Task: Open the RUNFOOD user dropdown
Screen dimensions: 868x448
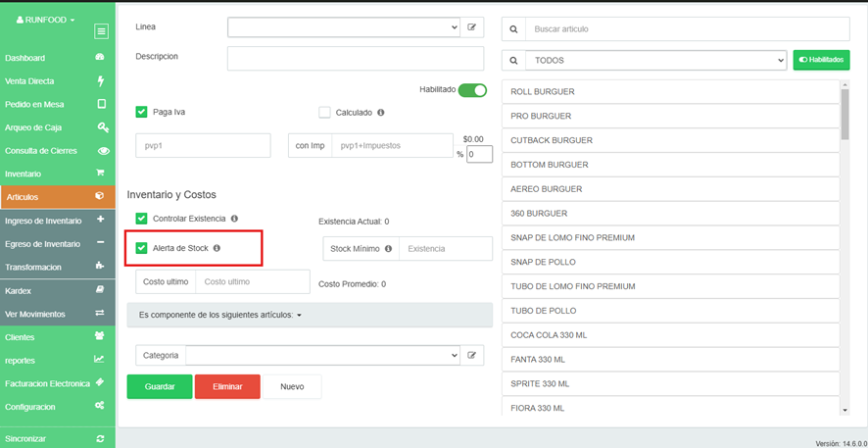Action: pyautogui.click(x=45, y=20)
